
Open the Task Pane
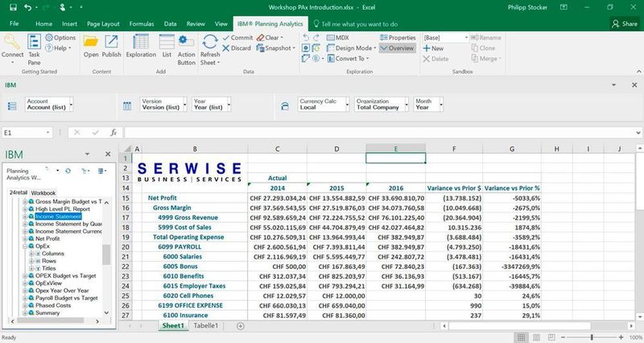34,49
